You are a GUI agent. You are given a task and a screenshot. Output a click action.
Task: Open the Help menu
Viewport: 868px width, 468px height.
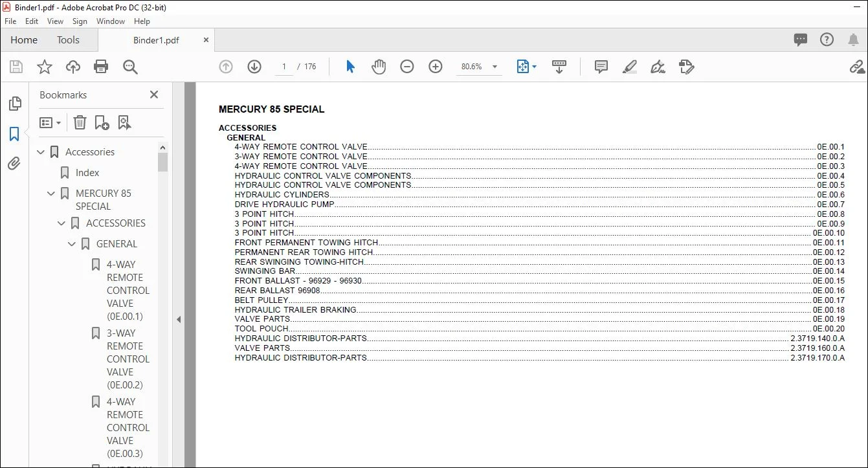142,21
